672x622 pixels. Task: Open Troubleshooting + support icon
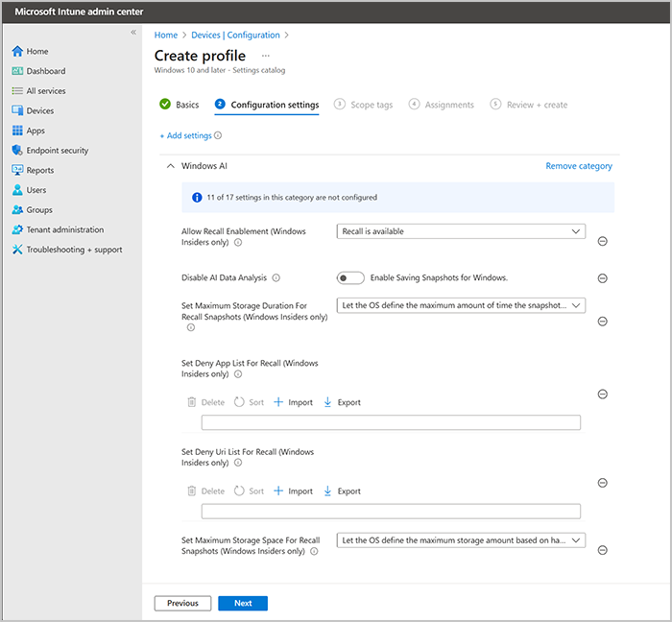(17, 251)
